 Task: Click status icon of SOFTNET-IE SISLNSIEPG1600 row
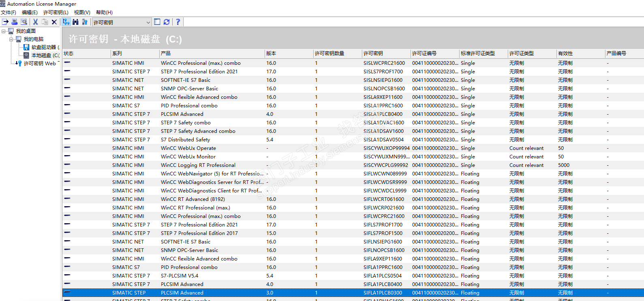(x=67, y=79)
